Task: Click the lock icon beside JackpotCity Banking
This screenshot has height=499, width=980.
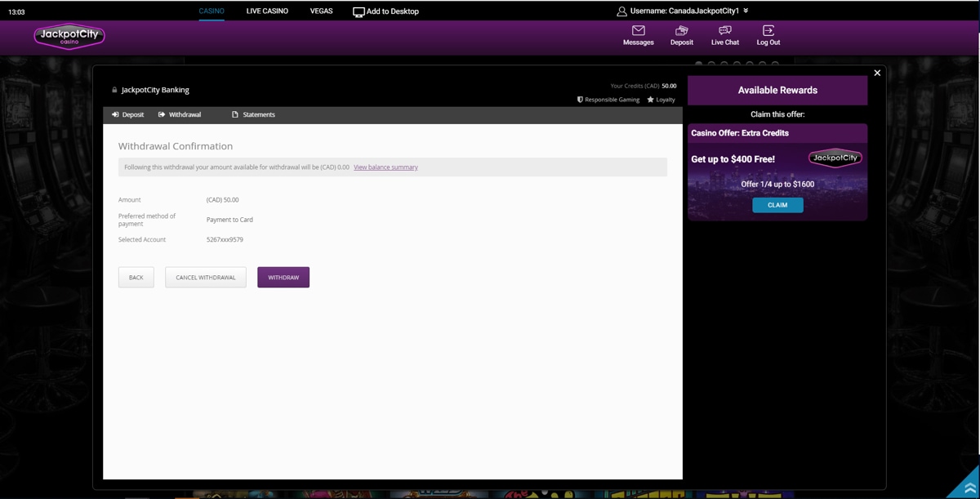Action: coord(114,90)
